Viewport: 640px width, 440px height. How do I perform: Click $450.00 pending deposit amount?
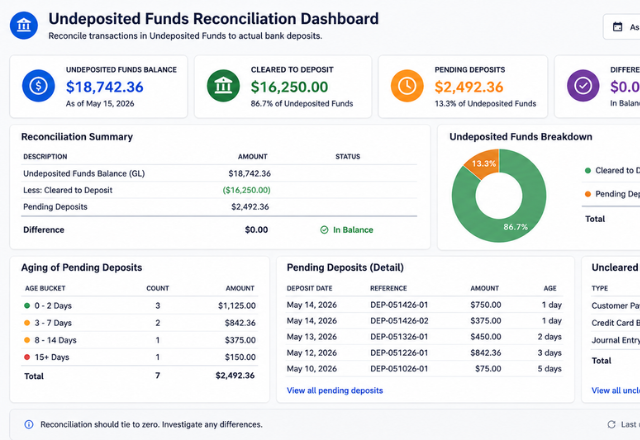pos(486,337)
